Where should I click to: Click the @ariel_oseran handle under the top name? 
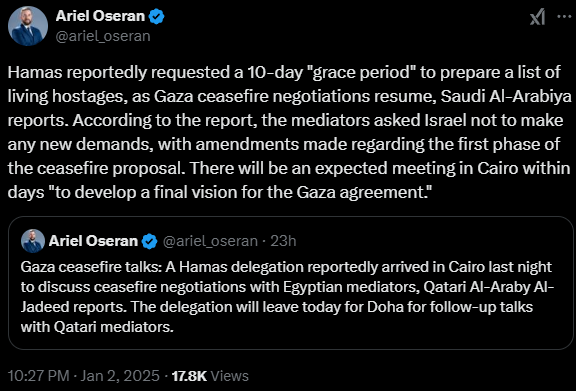[103, 36]
